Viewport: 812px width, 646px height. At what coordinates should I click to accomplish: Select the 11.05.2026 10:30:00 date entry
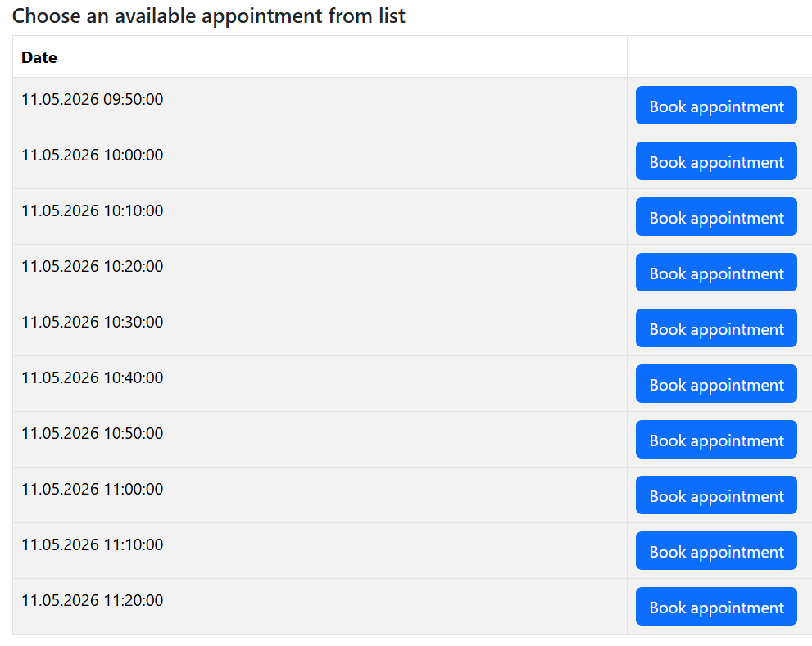point(93,323)
